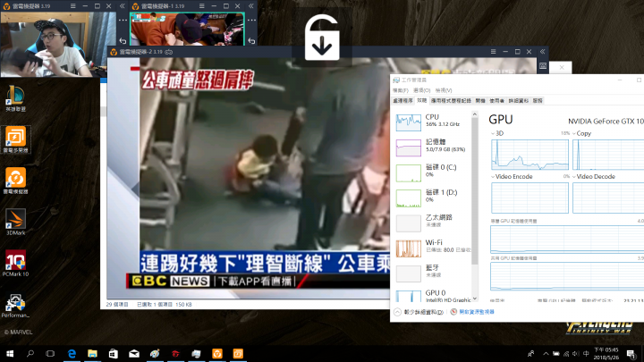This screenshot has width=644, height=362.
Task: Select Disk 1 (D:) performance entry
Action: click(x=433, y=197)
